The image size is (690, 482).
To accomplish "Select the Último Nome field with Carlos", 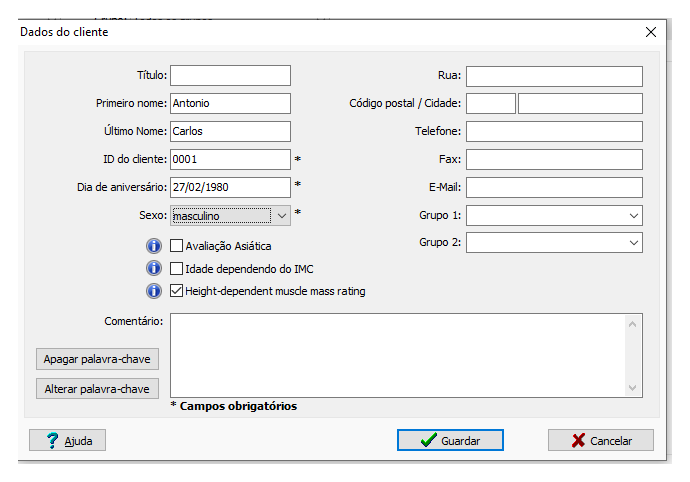I will [x=231, y=131].
